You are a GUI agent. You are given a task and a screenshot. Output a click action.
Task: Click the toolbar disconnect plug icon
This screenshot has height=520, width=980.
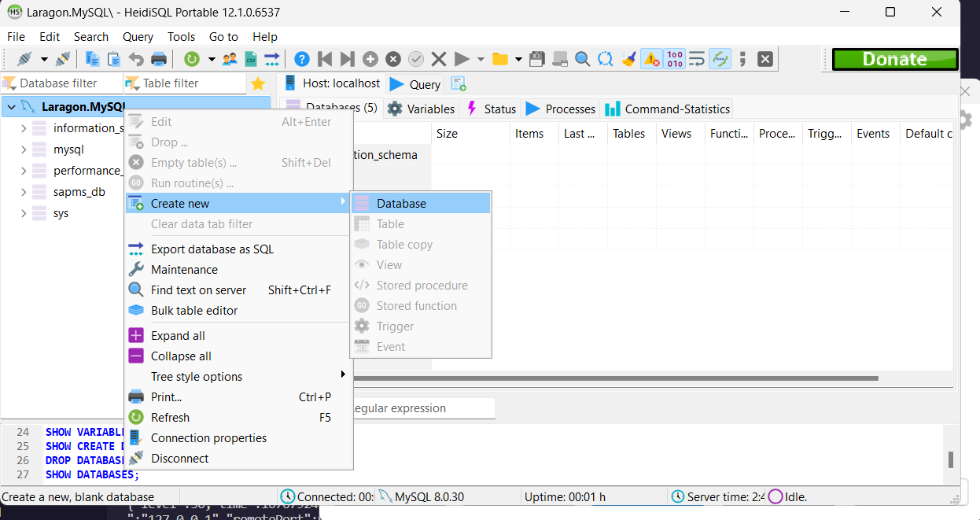point(63,59)
